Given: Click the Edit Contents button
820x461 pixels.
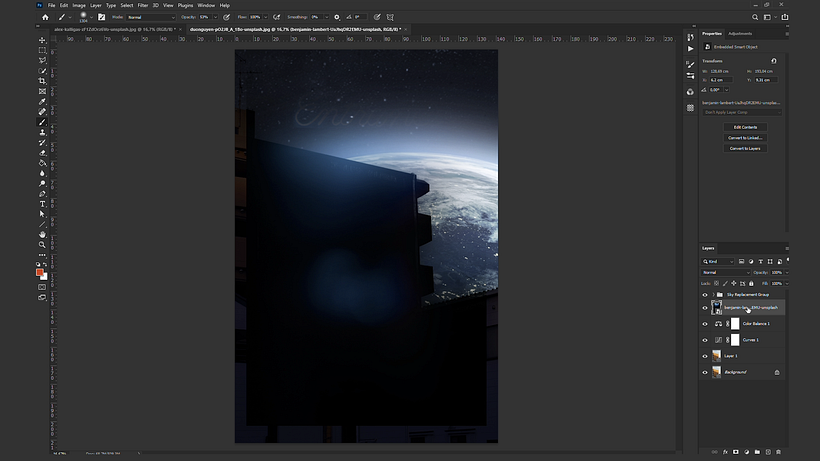Looking at the screenshot, I should tap(745, 127).
